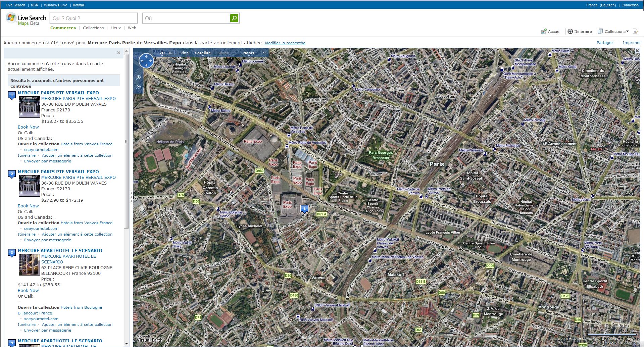Pan the map up with the compass arrow
The height and width of the screenshot is (347, 644).
click(146, 56)
